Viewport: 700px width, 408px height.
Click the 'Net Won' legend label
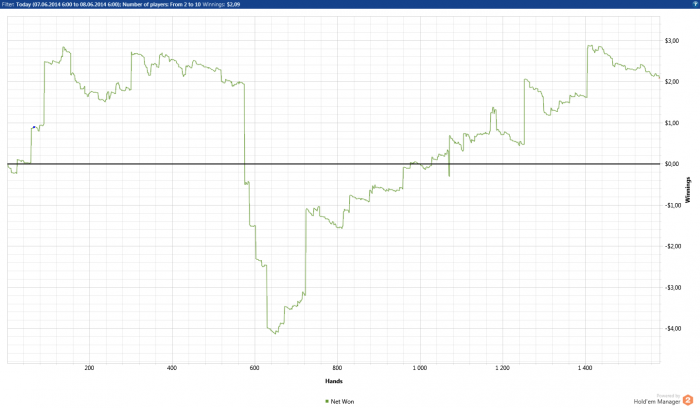point(342,402)
